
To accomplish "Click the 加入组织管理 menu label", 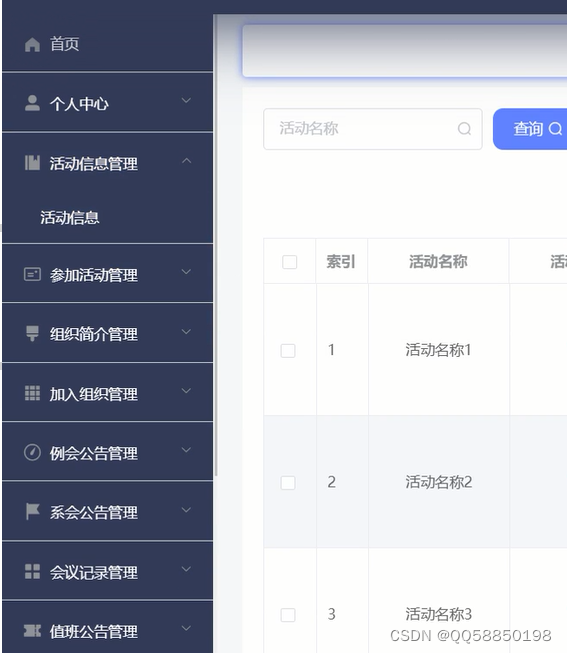I will pos(94,394).
